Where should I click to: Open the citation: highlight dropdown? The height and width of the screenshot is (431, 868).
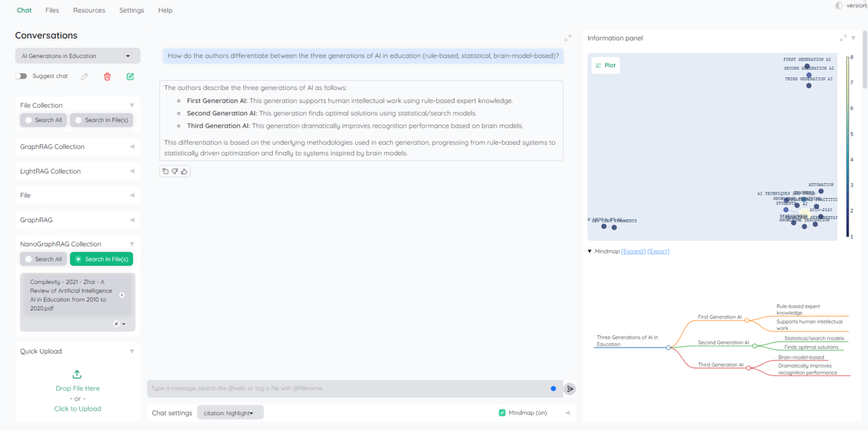point(230,412)
